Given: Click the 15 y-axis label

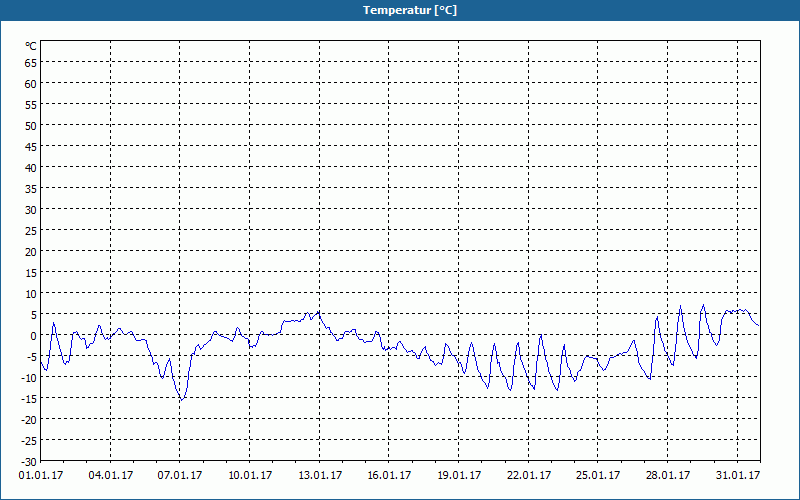Looking at the screenshot, I should [x=31, y=273].
